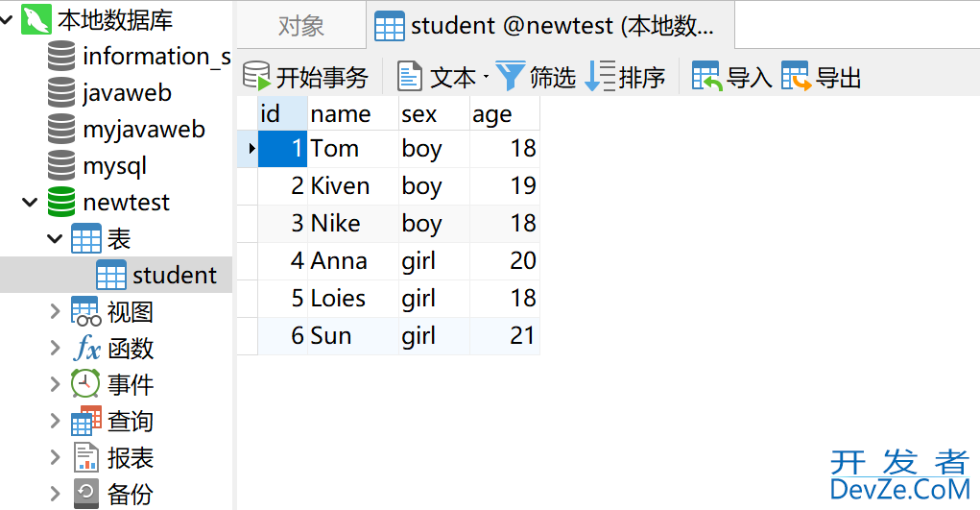Click the Export (导出) icon
980x510 pixels.
tap(796, 77)
